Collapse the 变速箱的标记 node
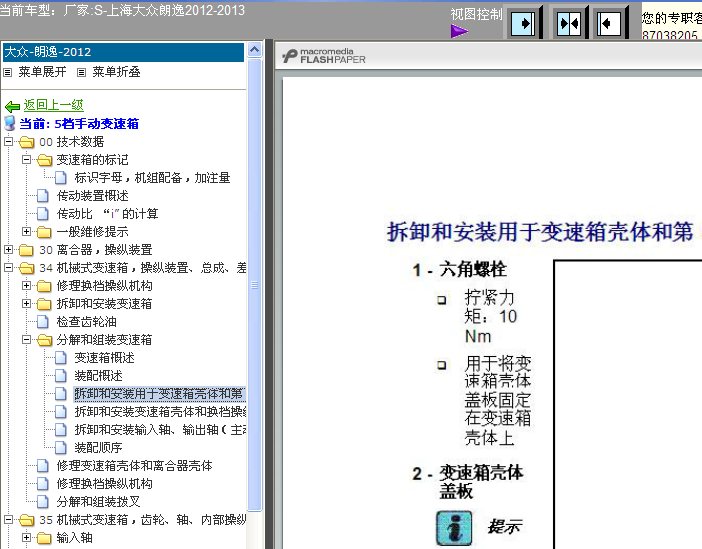This screenshot has height=549, width=702. (26, 159)
